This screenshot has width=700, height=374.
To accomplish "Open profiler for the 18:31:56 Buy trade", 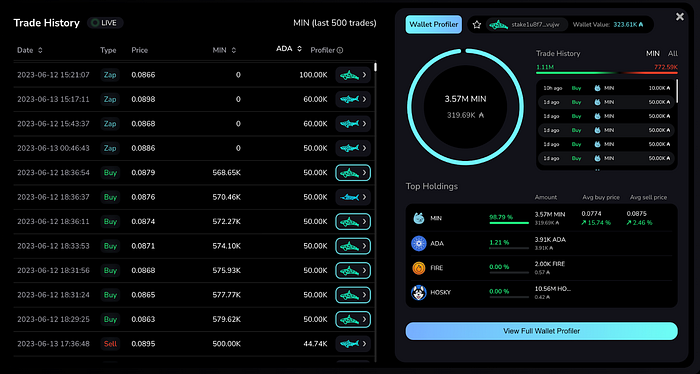I will 353,270.
